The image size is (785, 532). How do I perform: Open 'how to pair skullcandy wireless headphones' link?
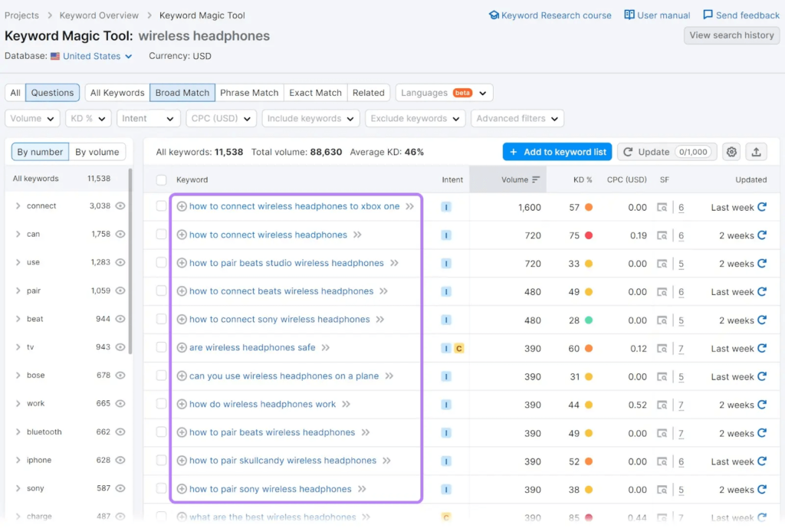tap(282, 461)
